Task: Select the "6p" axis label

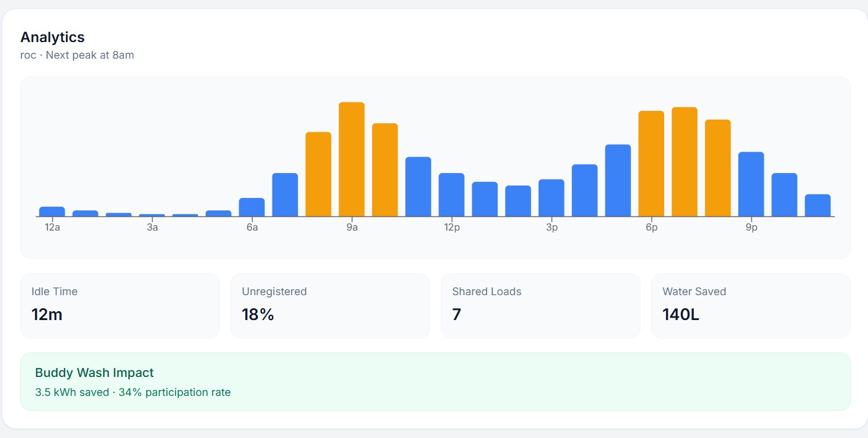Action: click(x=651, y=228)
